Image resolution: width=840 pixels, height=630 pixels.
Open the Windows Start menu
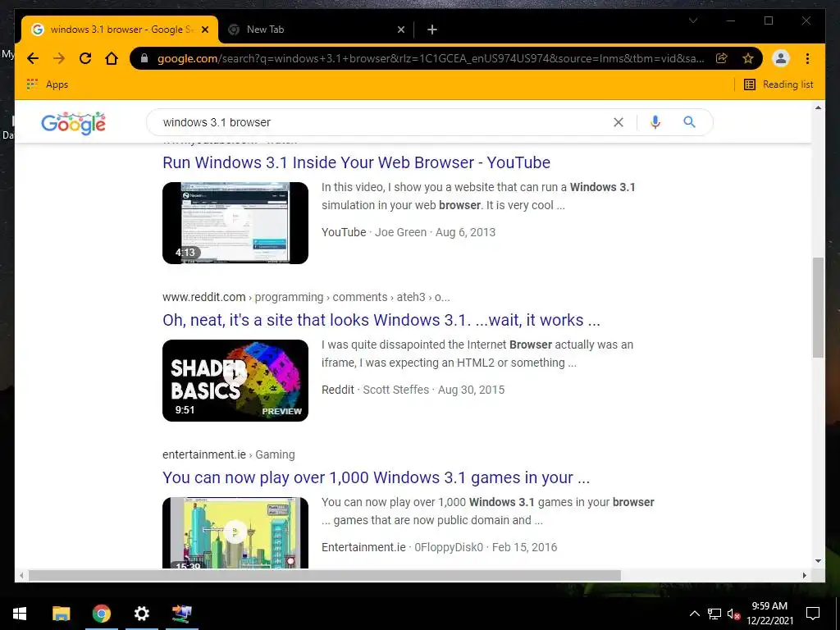coord(20,614)
